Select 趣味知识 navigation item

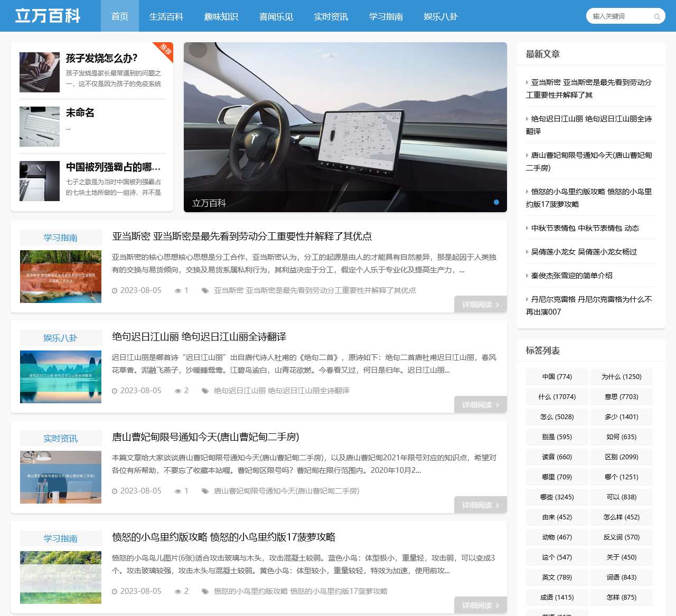click(x=221, y=16)
